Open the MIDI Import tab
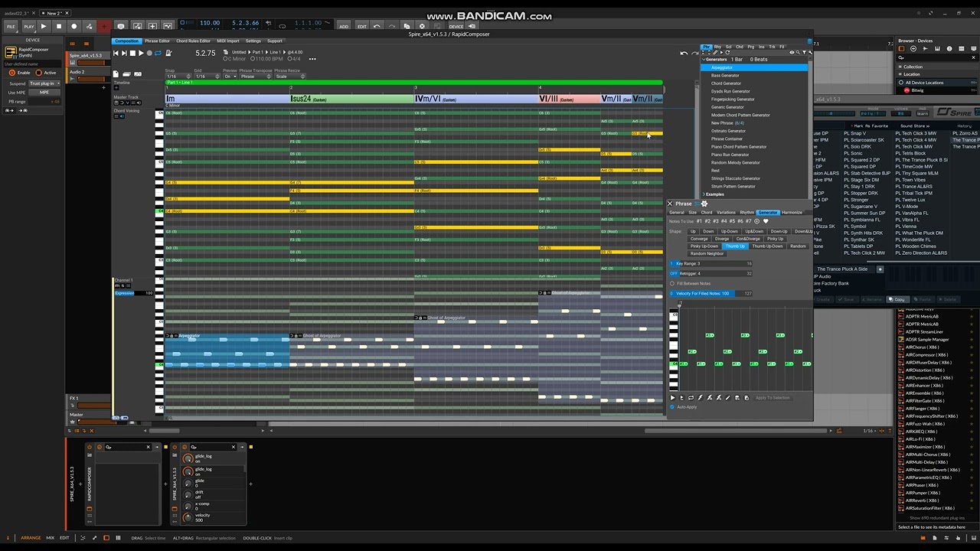The height and width of the screenshot is (551, 980). (228, 41)
